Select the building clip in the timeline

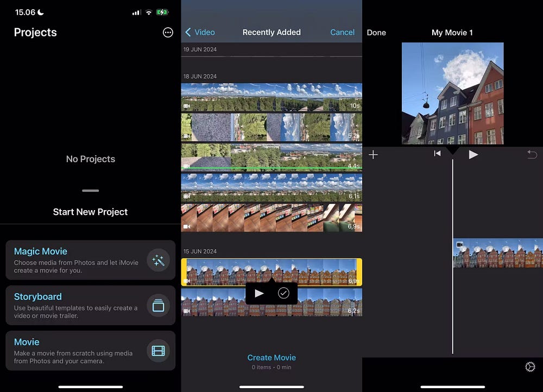pos(497,253)
